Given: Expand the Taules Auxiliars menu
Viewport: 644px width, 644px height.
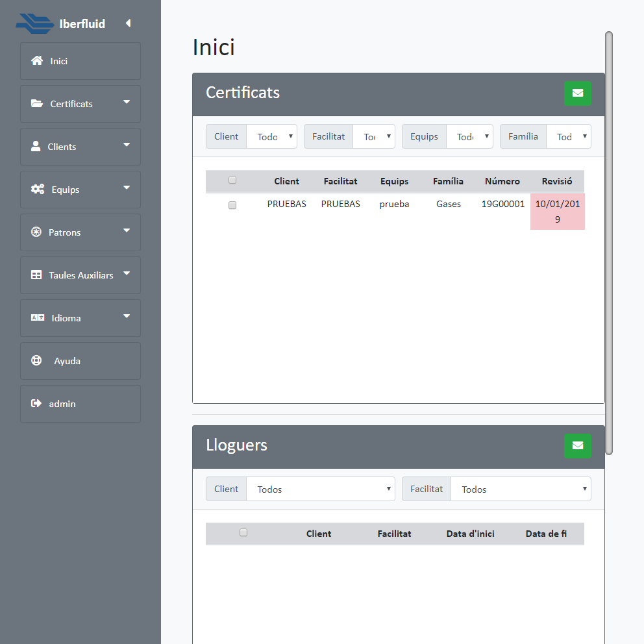Looking at the screenshot, I should (80, 275).
